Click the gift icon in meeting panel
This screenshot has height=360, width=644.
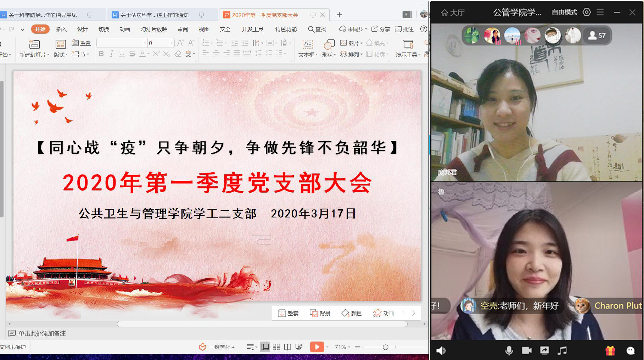610,350
